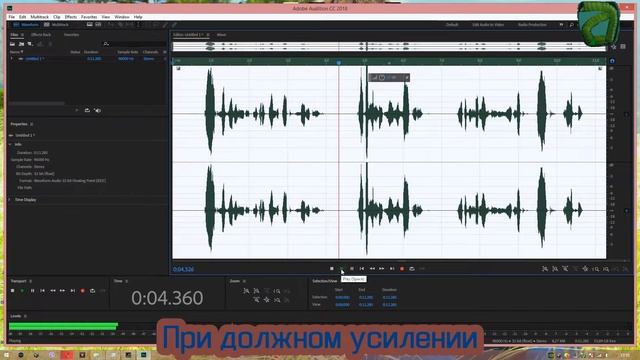Switch to Waveform view
This screenshot has width=640, height=360.
[26, 25]
